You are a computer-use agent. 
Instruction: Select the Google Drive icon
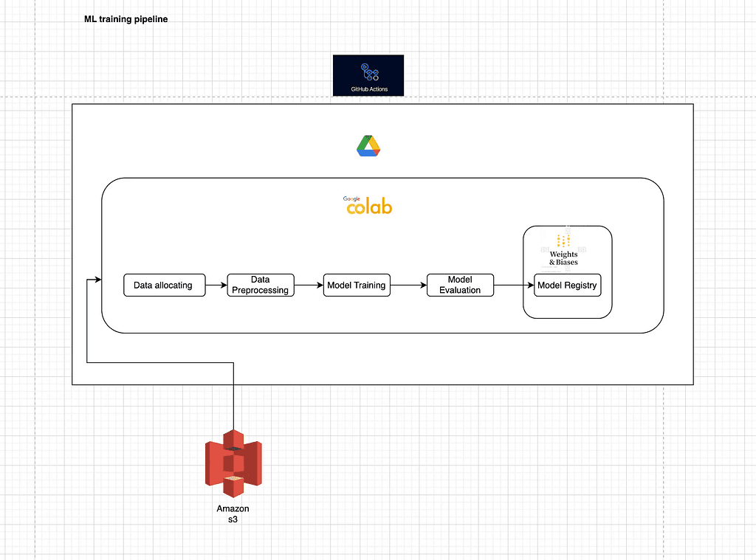click(368, 145)
